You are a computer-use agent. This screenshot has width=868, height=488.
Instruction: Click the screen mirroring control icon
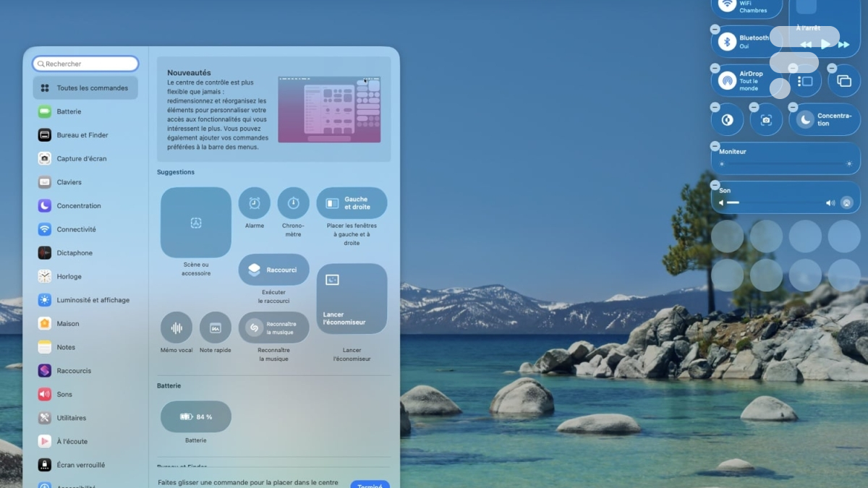point(844,81)
